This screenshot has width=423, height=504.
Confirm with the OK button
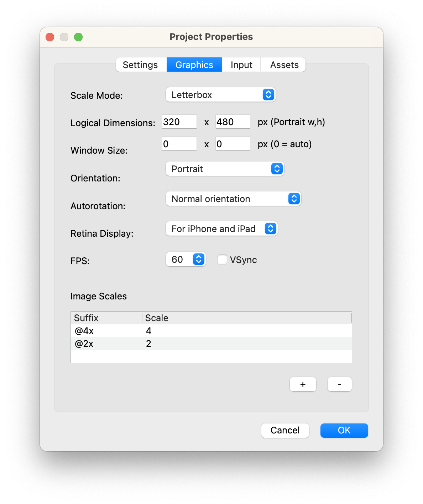pos(344,431)
